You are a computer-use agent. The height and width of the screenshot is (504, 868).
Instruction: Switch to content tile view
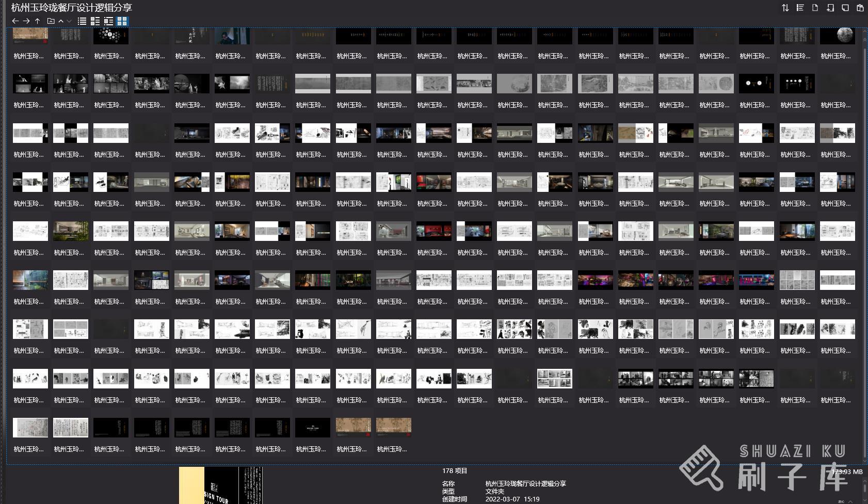pos(108,21)
